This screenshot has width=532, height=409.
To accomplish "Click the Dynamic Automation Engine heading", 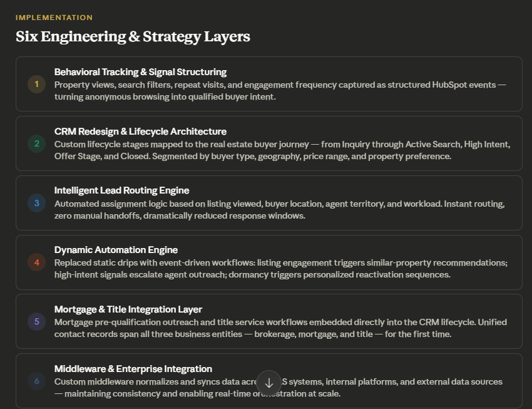I will (116, 250).
